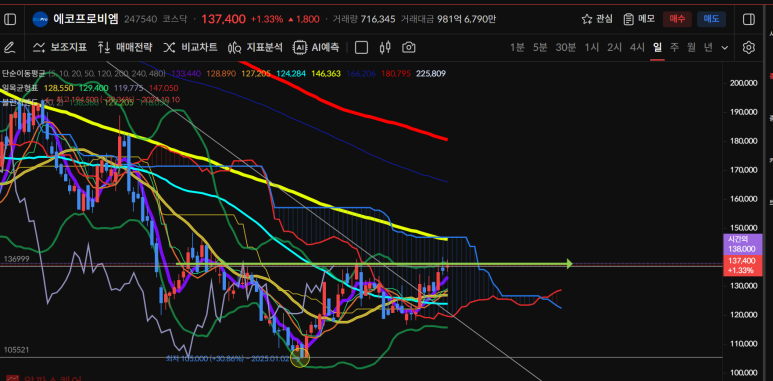The image size is (773, 381).
Task: Select 1시 timeframe
Action: click(x=592, y=47)
